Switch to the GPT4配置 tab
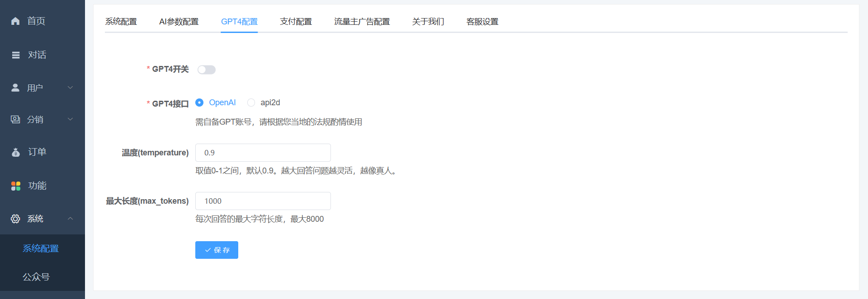 [x=239, y=22]
